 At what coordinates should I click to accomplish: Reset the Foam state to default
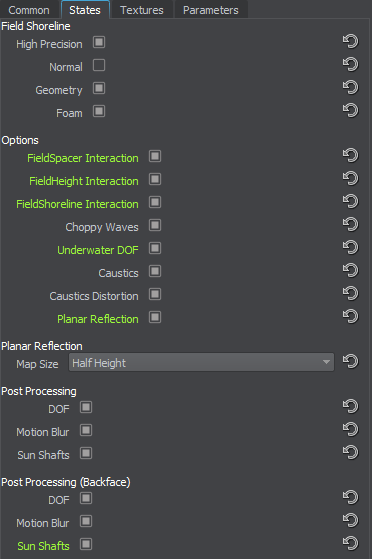[x=351, y=110]
